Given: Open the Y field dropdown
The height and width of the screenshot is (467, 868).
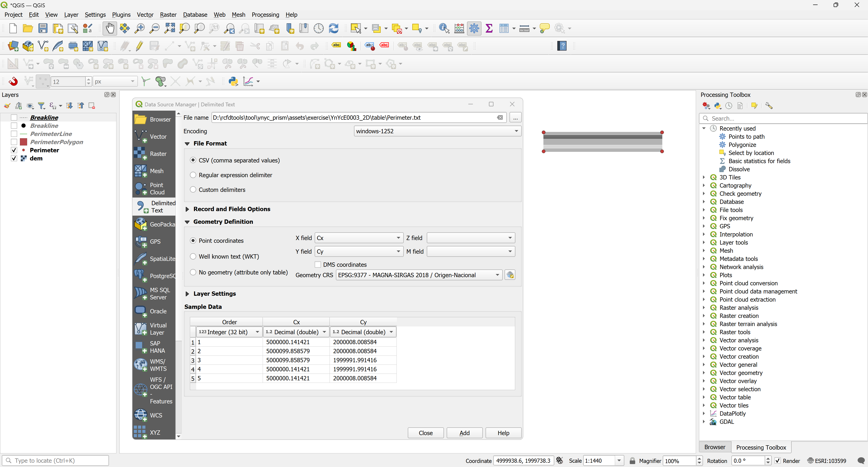Looking at the screenshot, I should click(x=359, y=251).
